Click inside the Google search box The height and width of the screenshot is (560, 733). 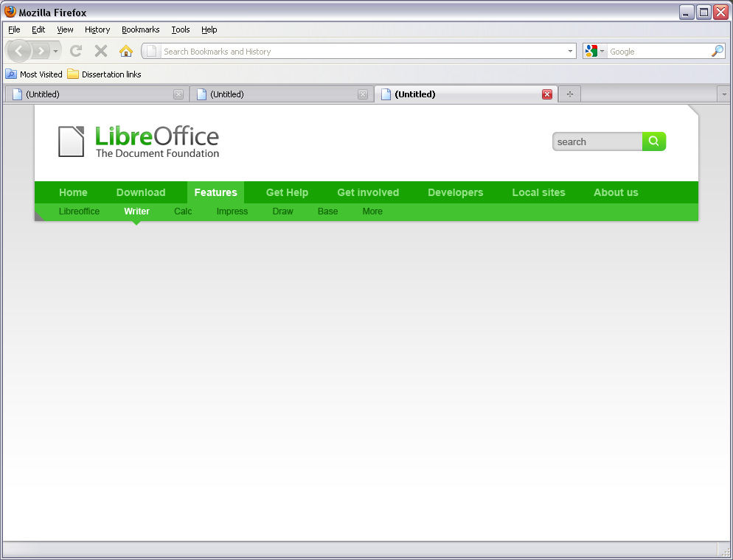[x=658, y=52]
